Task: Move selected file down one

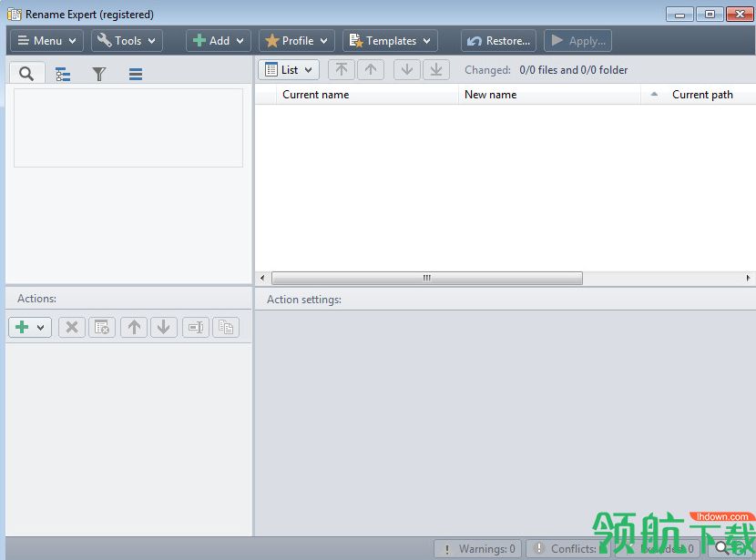Action: click(407, 70)
